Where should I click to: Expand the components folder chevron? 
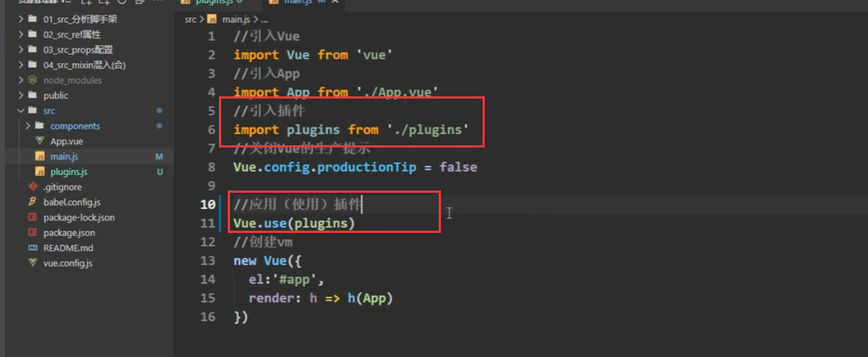28,126
